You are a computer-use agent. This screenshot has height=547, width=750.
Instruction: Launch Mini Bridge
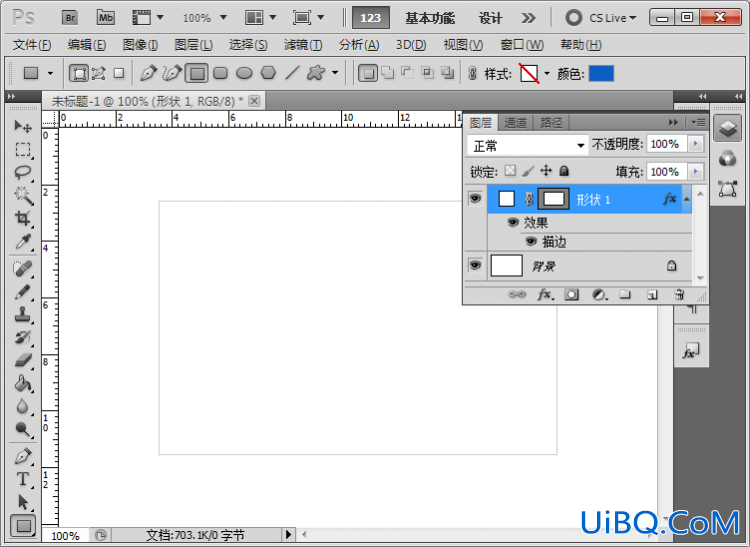(x=105, y=18)
